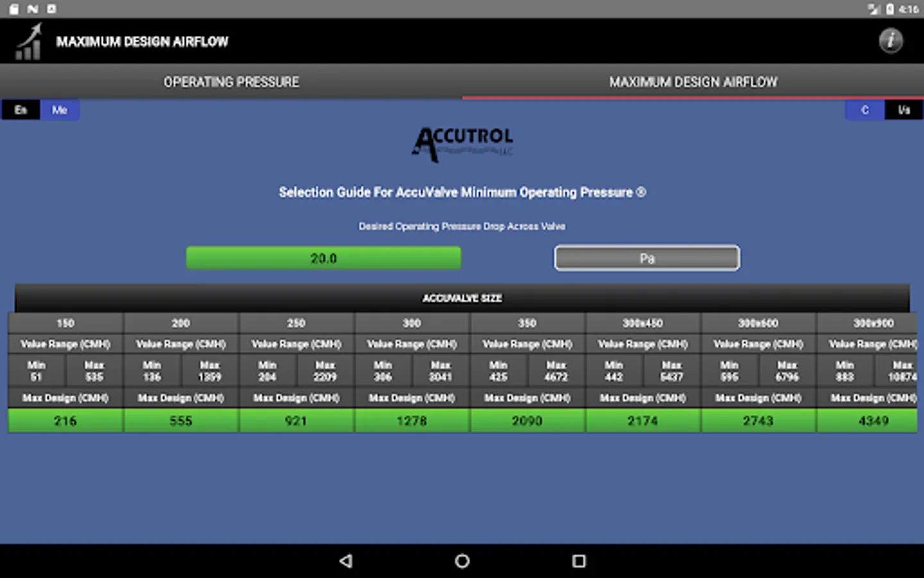Tap the ACCUVALVE SIZE table header bar
This screenshot has height=578, width=924.
pyautogui.click(x=462, y=298)
